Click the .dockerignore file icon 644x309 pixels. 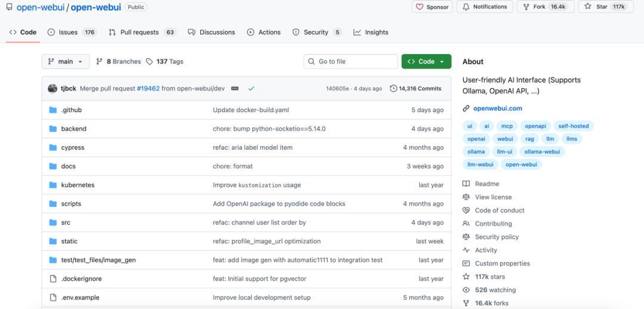tap(53, 279)
